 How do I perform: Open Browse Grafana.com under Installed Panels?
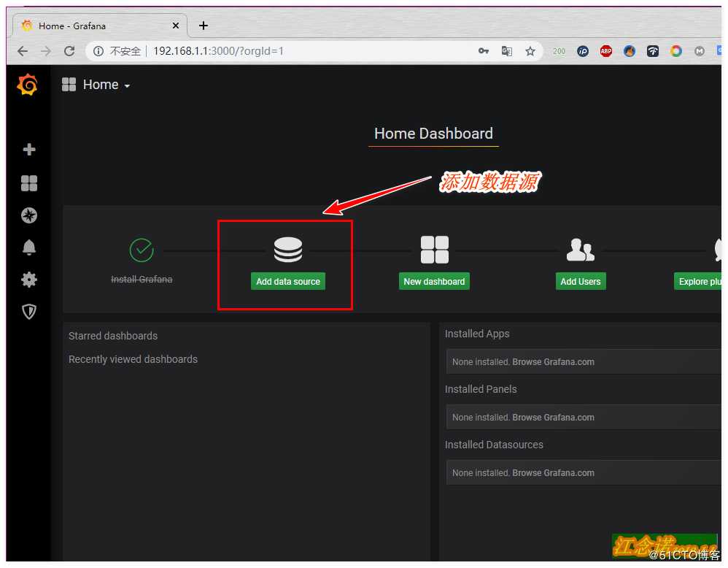click(x=553, y=418)
